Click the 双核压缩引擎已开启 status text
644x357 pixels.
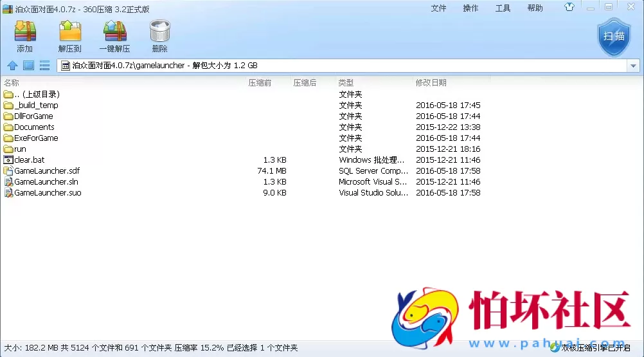click(x=596, y=348)
